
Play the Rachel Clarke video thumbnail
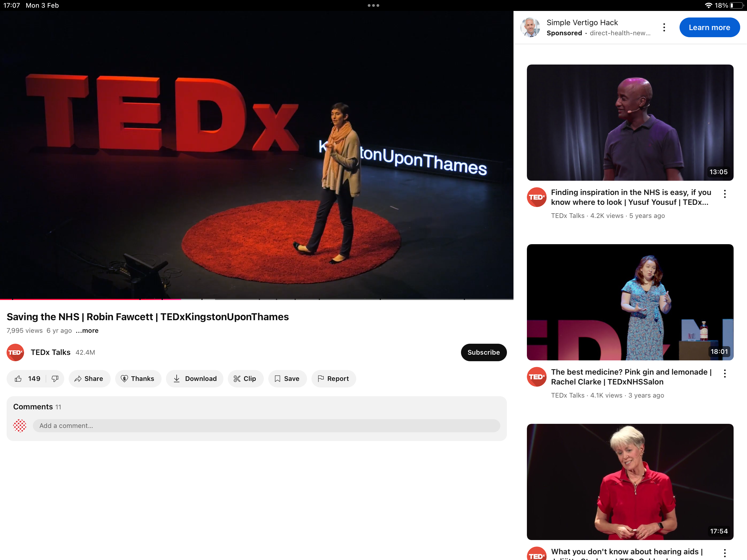[630, 302]
